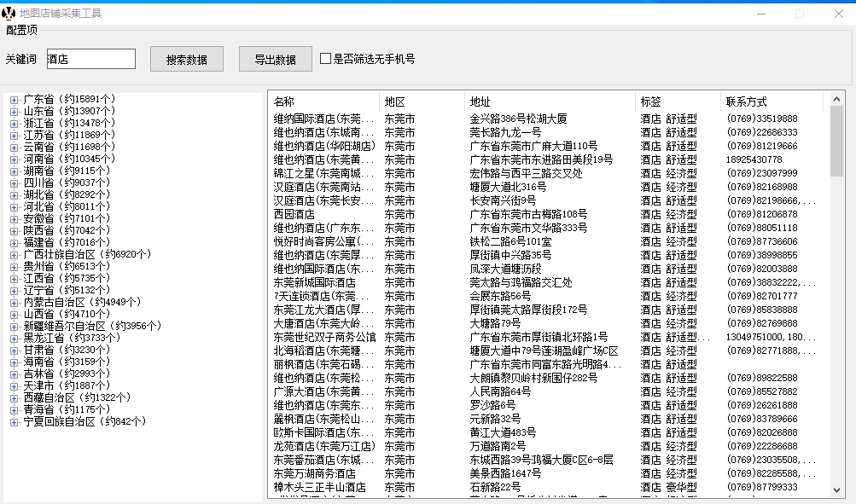Sort by the 名称 column header
Image resolution: width=856 pixels, height=504 pixels.
tap(323, 101)
